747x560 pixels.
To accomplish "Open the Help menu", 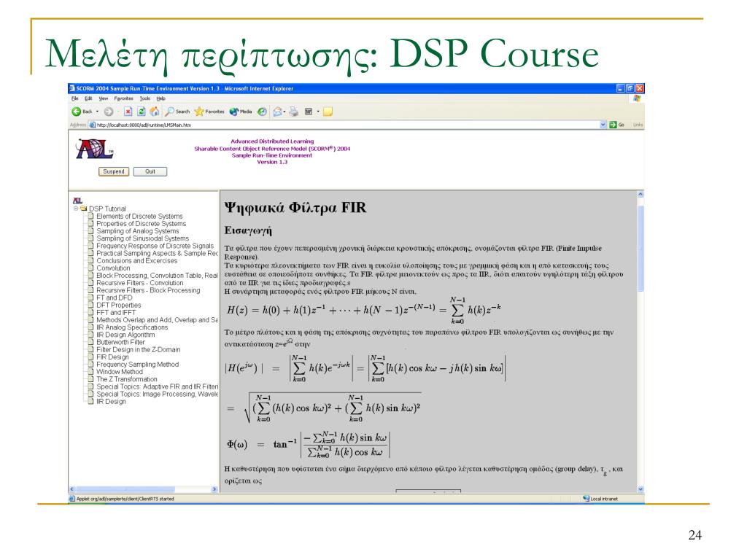I will (161, 98).
